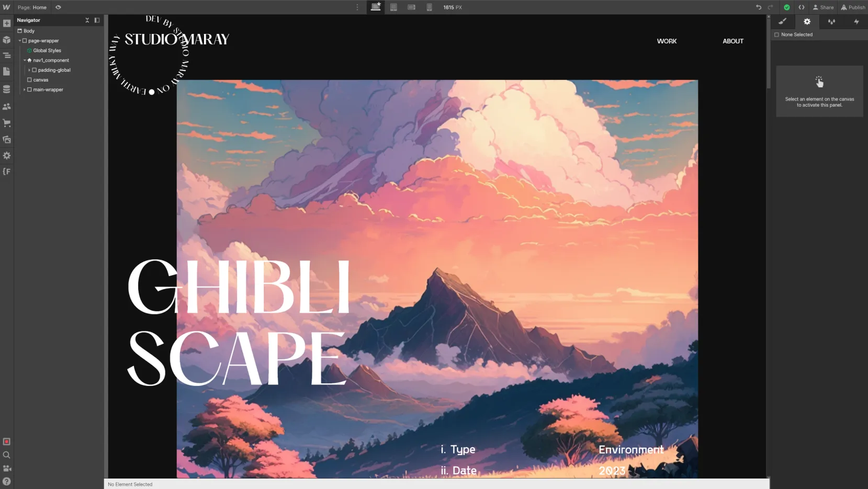Click the Share button

[x=823, y=7]
